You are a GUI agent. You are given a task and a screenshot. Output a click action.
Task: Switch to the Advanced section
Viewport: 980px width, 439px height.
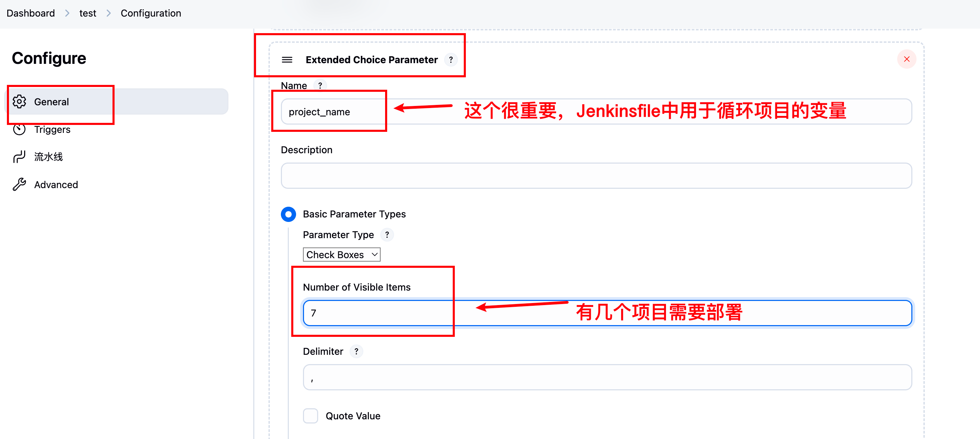tap(56, 185)
